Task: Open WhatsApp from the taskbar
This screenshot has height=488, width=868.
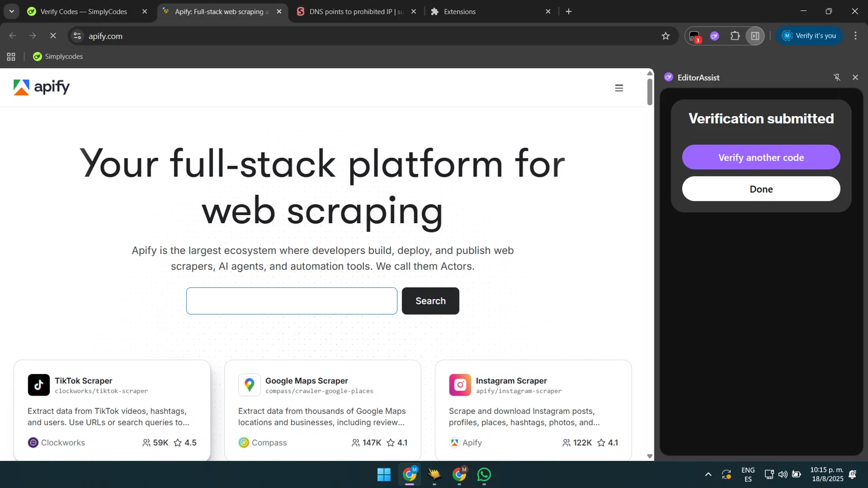Action: coord(484,475)
